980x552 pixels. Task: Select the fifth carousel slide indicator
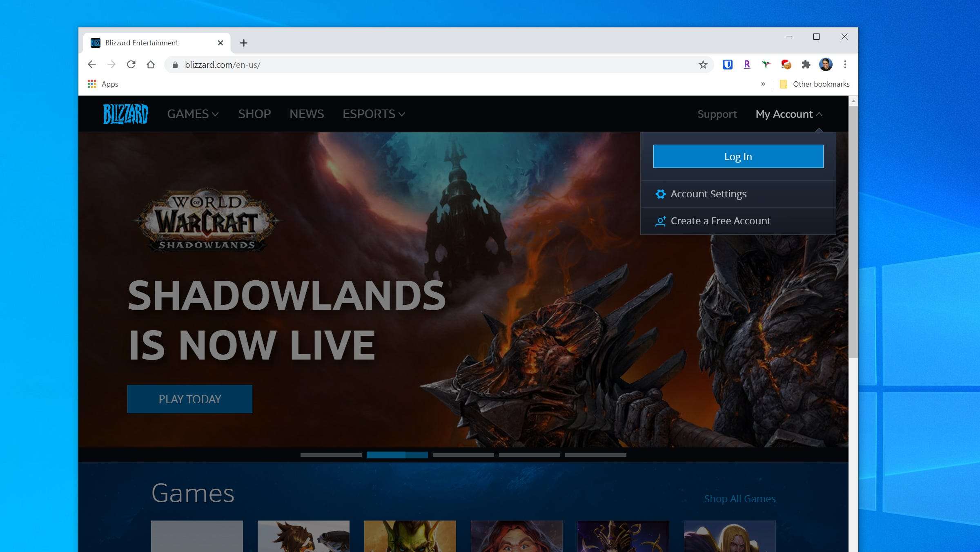pos(596,455)
